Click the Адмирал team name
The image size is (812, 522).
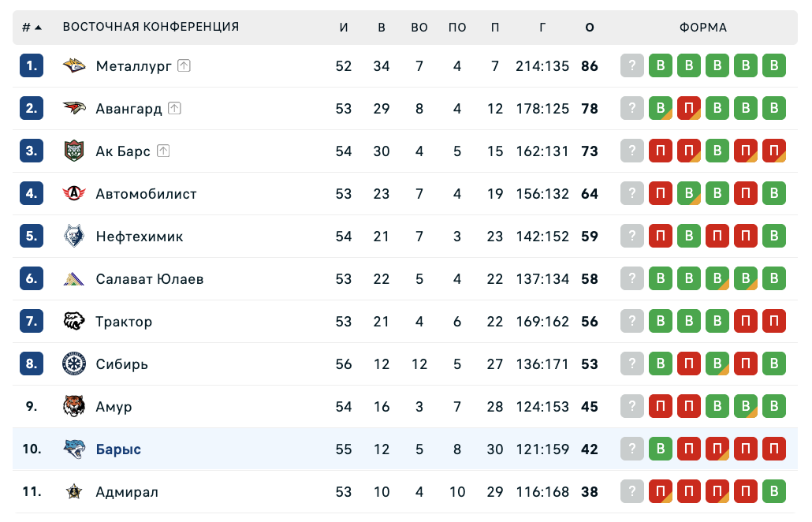pos(127,492)
